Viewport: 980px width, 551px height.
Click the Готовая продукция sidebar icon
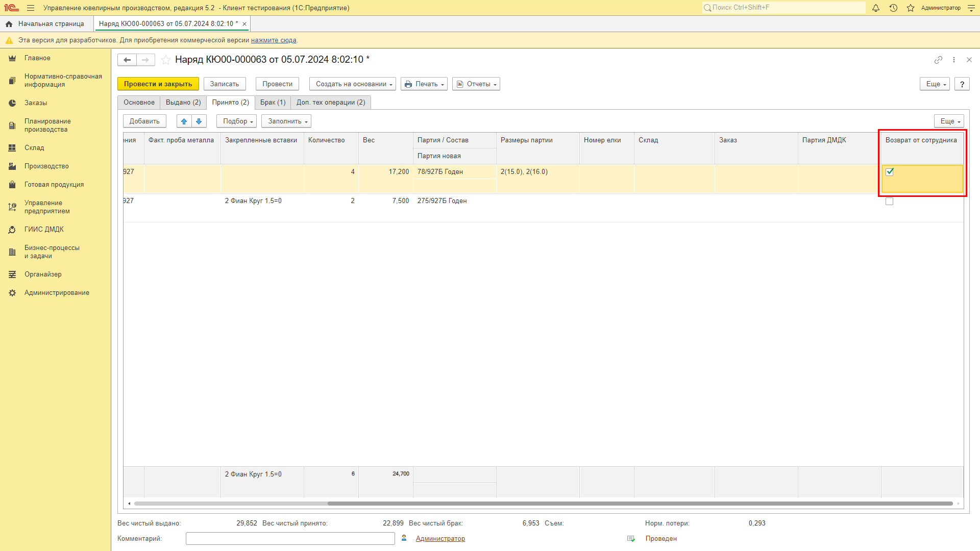point(12,185)
